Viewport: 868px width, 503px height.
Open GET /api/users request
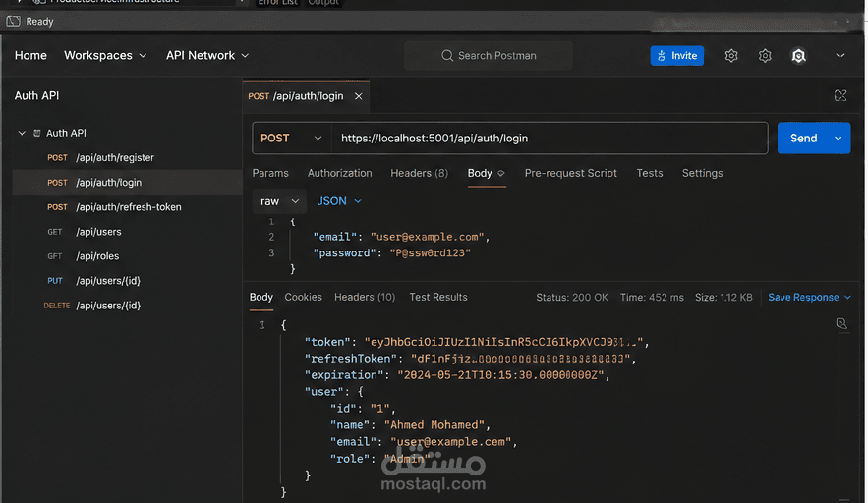pos(85,231)
